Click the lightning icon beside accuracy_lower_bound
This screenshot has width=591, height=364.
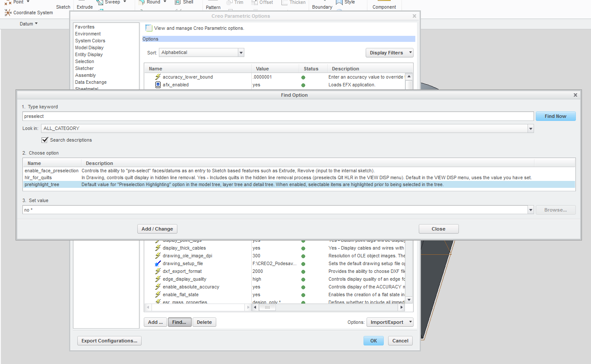(158, 77)
